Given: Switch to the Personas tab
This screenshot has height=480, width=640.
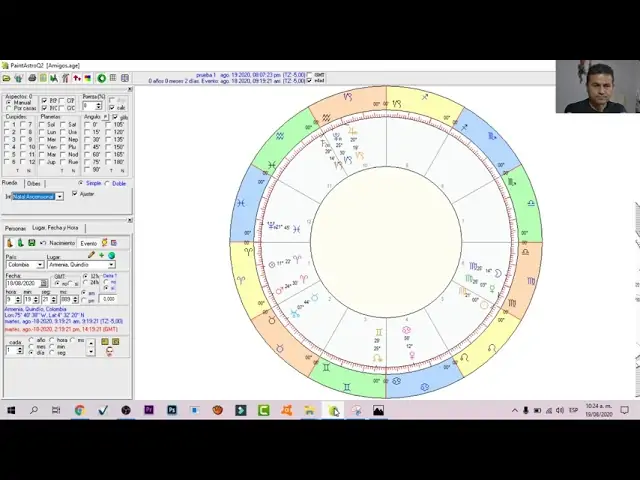Looking at the screenshot, I should click(15, 229).
